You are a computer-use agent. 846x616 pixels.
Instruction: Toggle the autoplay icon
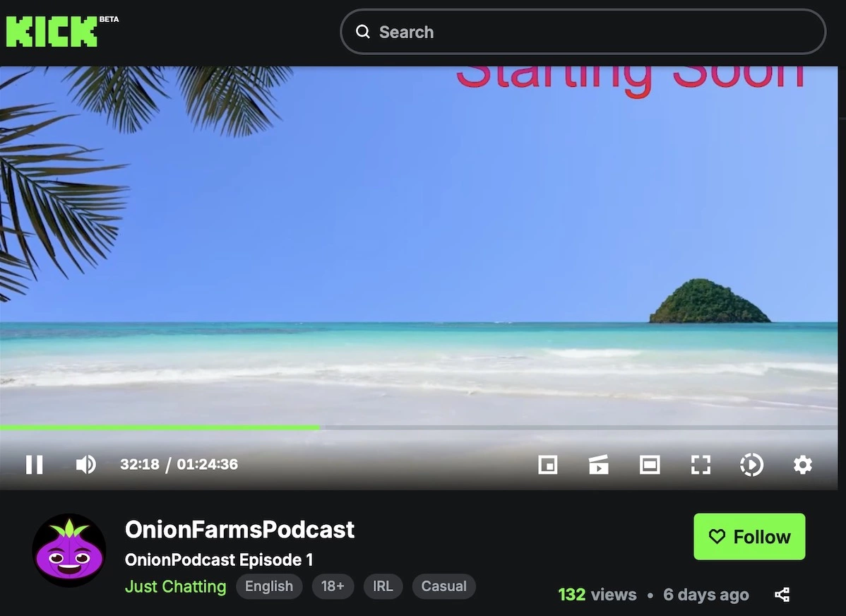tap(751, 464)
